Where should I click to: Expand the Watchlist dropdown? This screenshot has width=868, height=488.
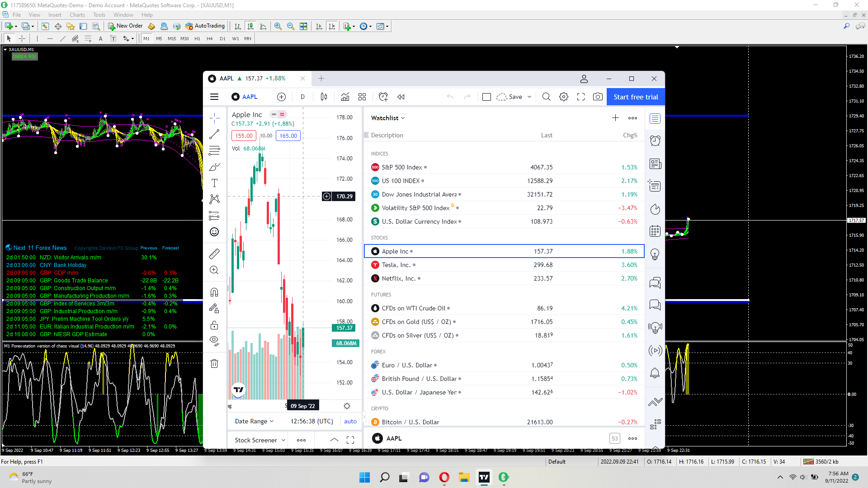click(388, 118)
